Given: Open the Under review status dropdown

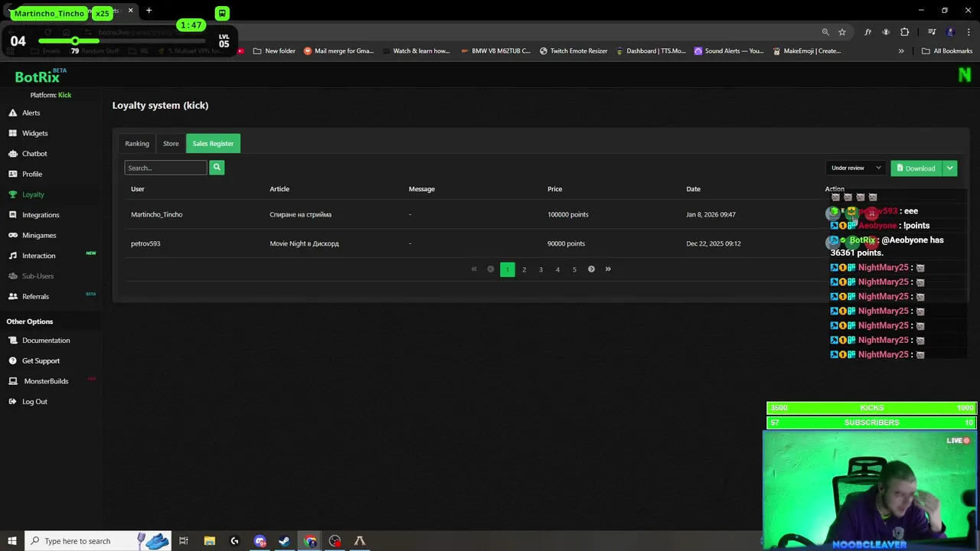Looking at the screenshot, I should pos(856,168).
